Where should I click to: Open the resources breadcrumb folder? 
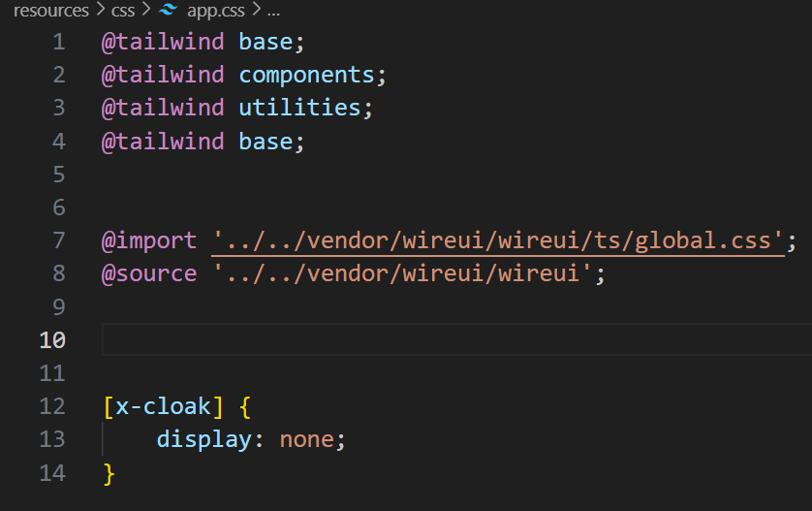click(x=49, y=11)
